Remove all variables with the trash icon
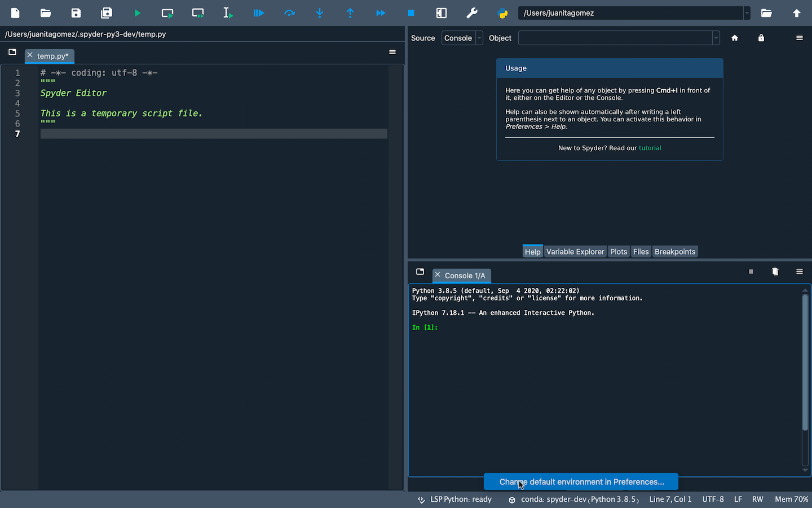 click(x=775, y=271)
